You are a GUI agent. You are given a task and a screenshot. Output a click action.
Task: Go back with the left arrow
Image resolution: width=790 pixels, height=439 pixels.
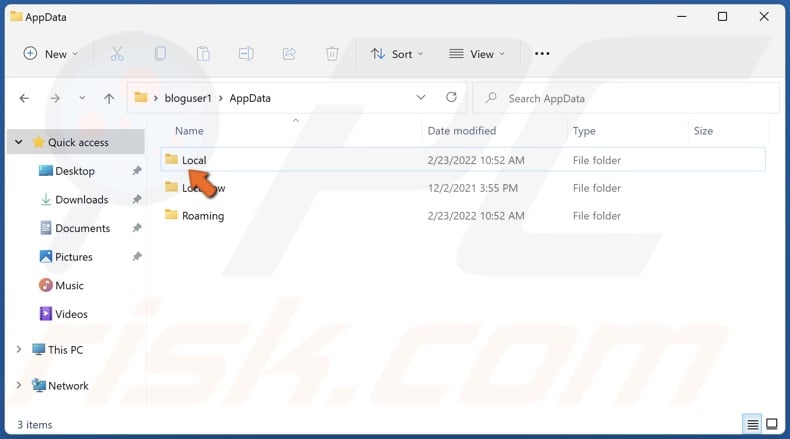point(24,98)
